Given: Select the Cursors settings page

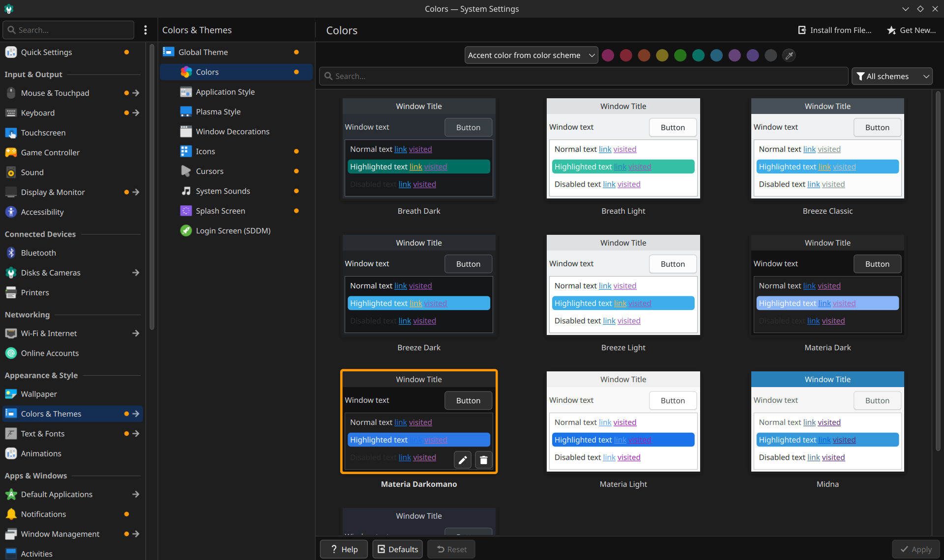Looking at the screenshot, I should (x=209, y=171).
